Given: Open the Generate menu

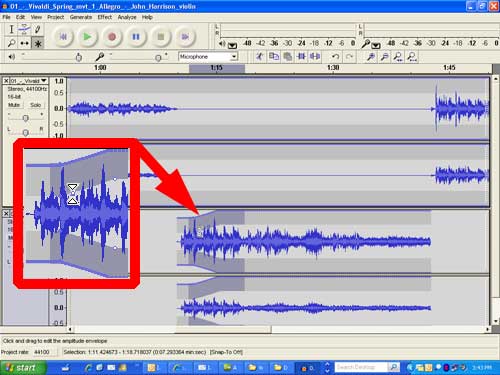Looking at the screenshot, I should coord(81,17).
